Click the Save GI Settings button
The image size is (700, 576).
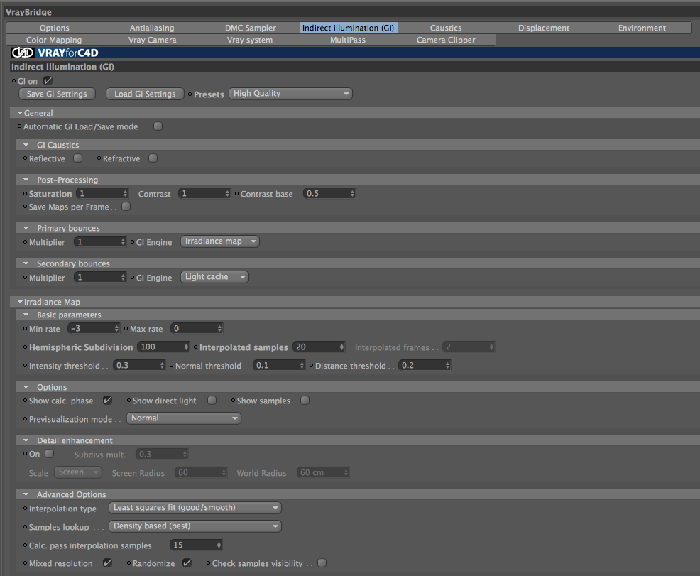[x=57, y=94]
